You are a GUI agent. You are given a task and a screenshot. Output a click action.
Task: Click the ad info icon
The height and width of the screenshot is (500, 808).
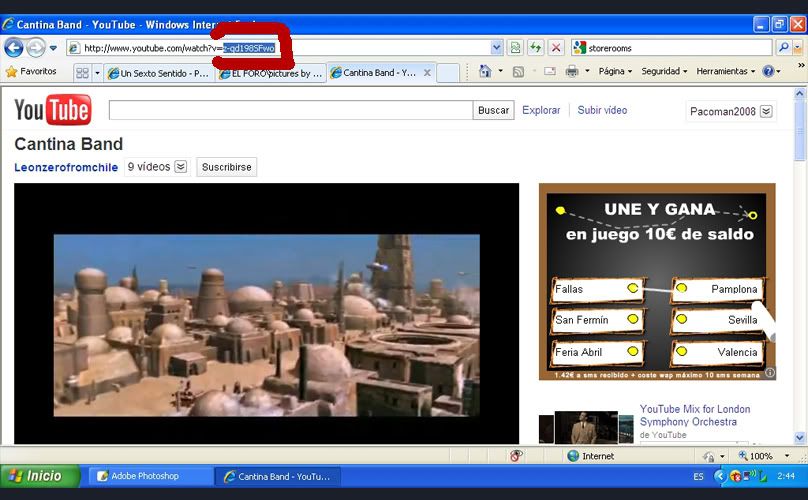pyautogui.click(x=769, y=372)
